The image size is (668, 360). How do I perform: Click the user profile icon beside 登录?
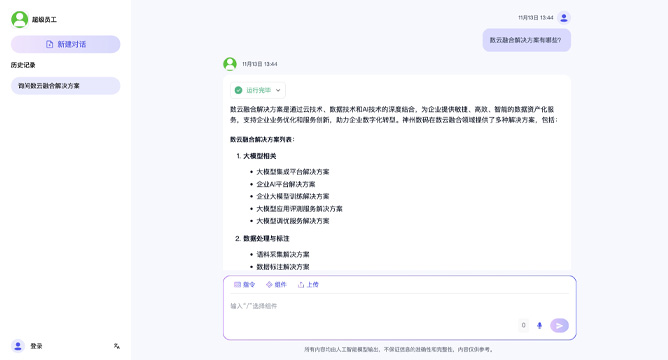click(18, 346)
